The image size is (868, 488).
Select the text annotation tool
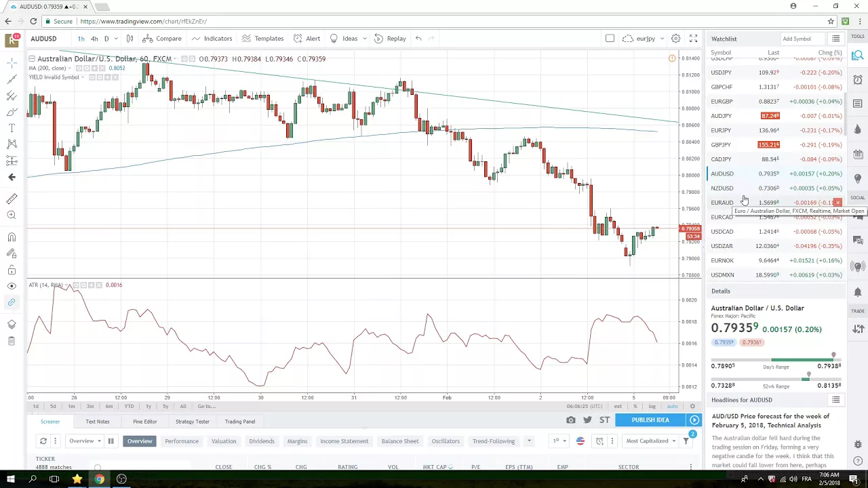pyautogui.click(x=12, y=128)
